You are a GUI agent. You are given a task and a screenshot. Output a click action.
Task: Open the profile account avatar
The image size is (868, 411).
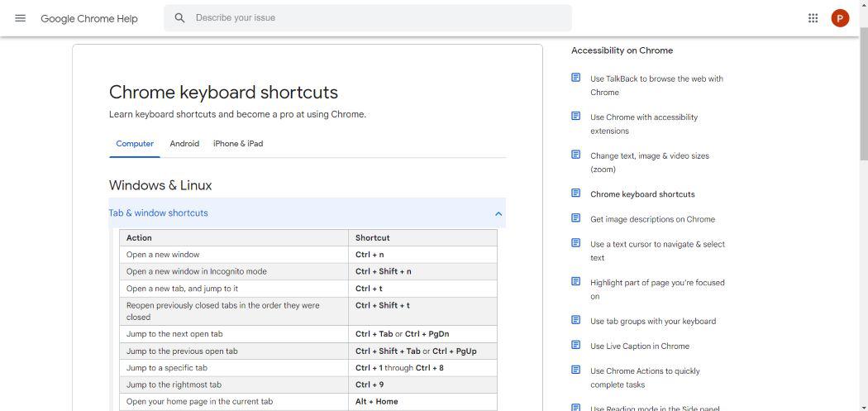point(840,18)
